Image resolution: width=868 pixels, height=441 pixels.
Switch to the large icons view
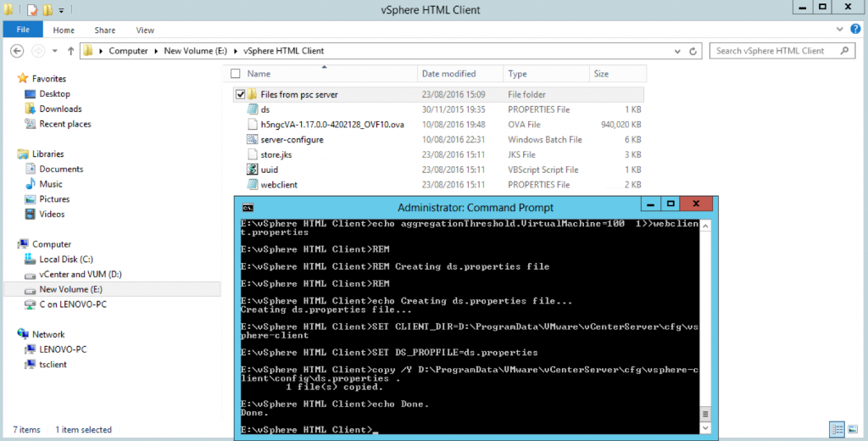pos(853,429)
